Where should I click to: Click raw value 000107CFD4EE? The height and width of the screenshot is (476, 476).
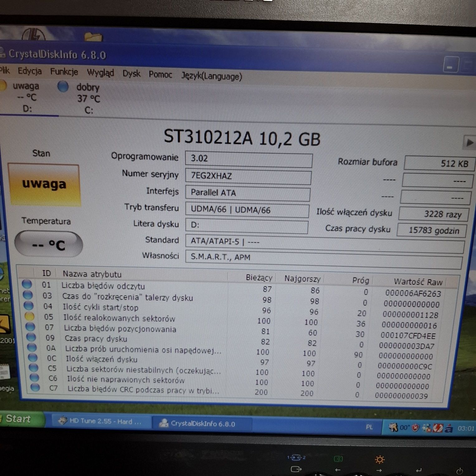click(x=408, y=336)
